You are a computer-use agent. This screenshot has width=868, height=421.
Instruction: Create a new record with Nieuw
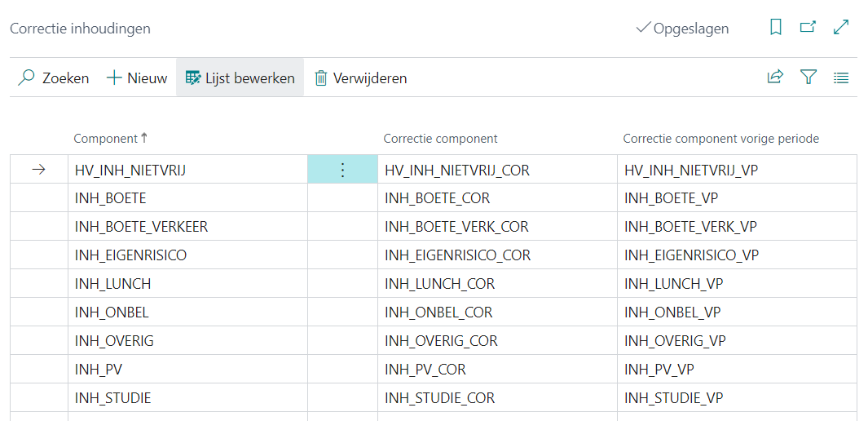coord(137,78)
